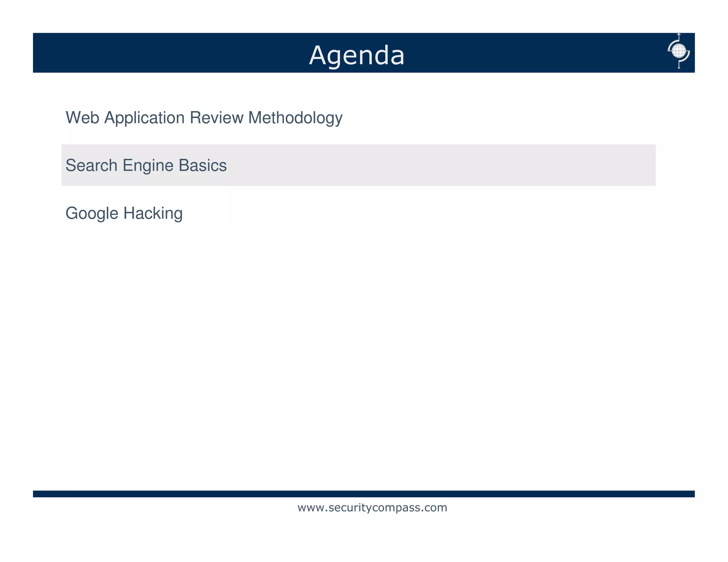The width and height of the screenshot is (728, 562).
Task: Click the word Methodology in first item
Action: 295,118
